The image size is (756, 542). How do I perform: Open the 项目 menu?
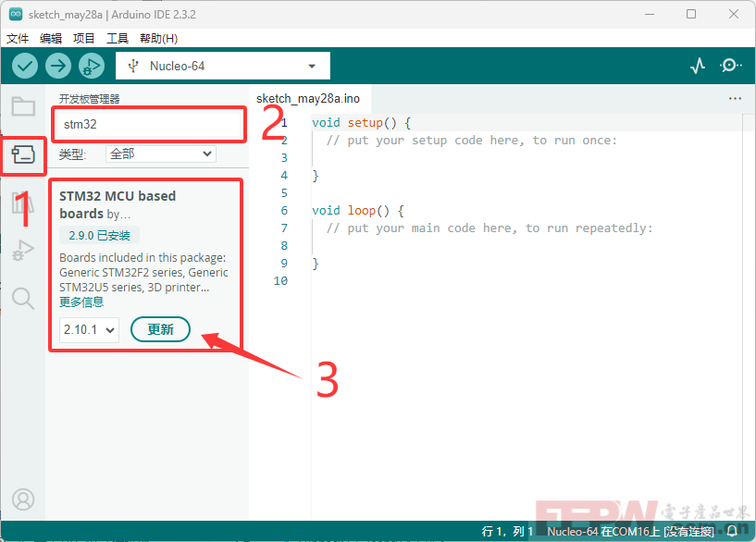click(84, 39)
